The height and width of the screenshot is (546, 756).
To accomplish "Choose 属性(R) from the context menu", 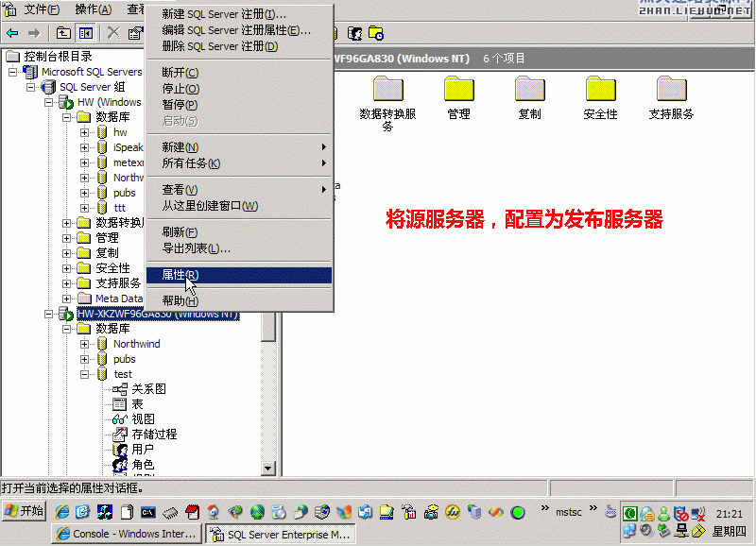I will pos(239,275).
